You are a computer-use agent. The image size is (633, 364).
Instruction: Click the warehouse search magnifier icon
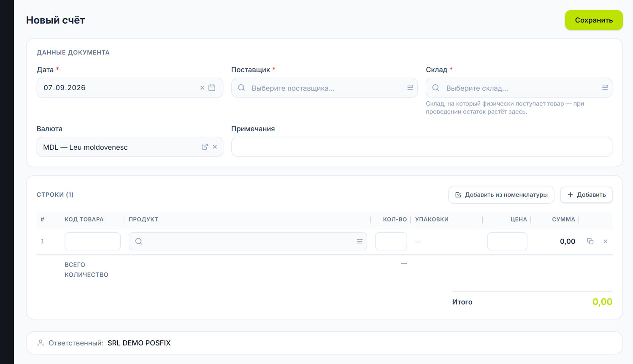click(436, 88)
